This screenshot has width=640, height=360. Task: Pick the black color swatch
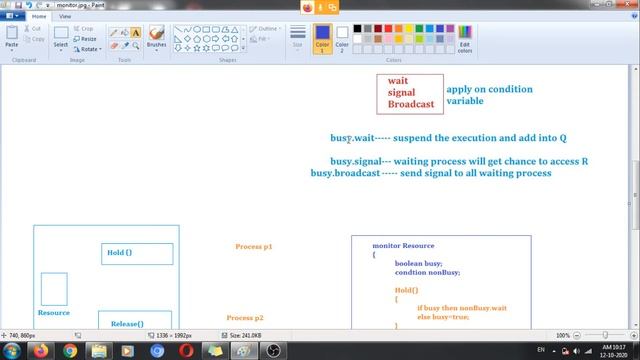(x=357, y=28)
